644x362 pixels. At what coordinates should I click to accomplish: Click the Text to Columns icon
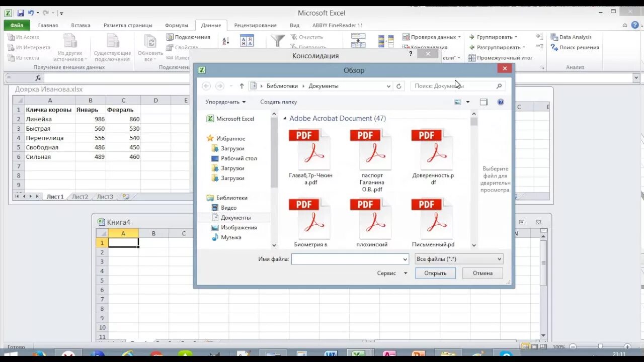[x=358, y=41]
